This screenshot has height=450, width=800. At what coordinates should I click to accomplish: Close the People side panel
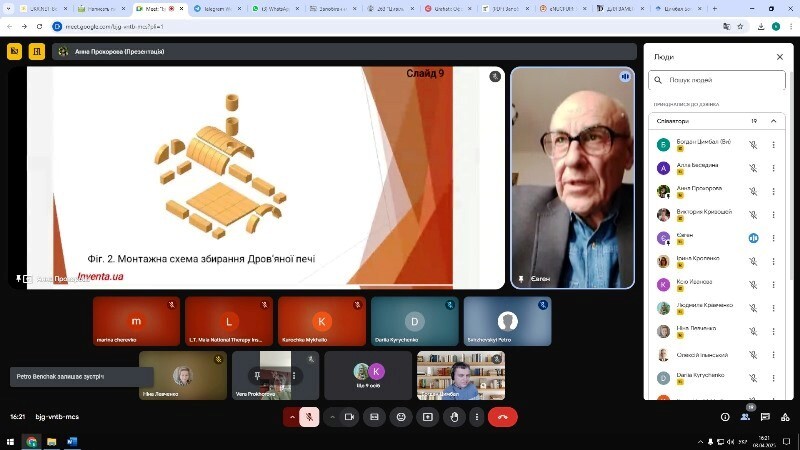pyautogui.click(x=780, y=57)
